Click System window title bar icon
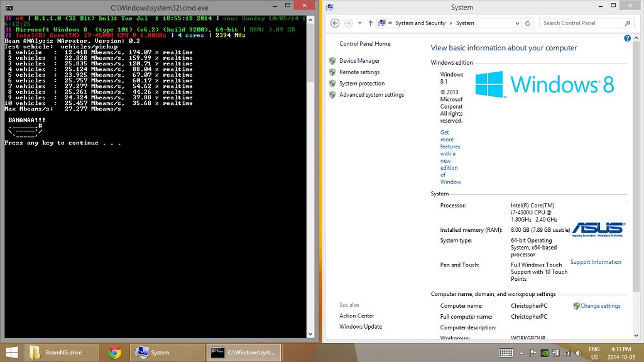 (x=329, y=7)
